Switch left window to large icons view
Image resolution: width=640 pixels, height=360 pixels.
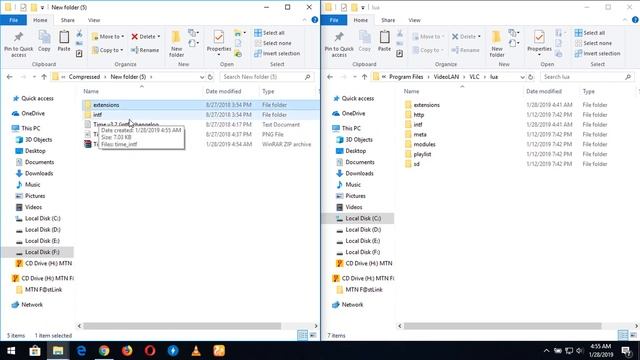click(x=313, y=336)
